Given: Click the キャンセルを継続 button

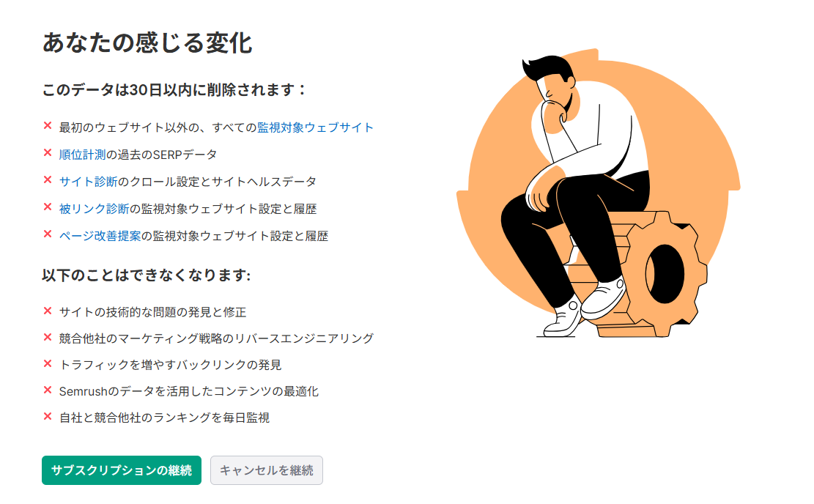Looking at the screenshot, I should click(x=266, y=470).
